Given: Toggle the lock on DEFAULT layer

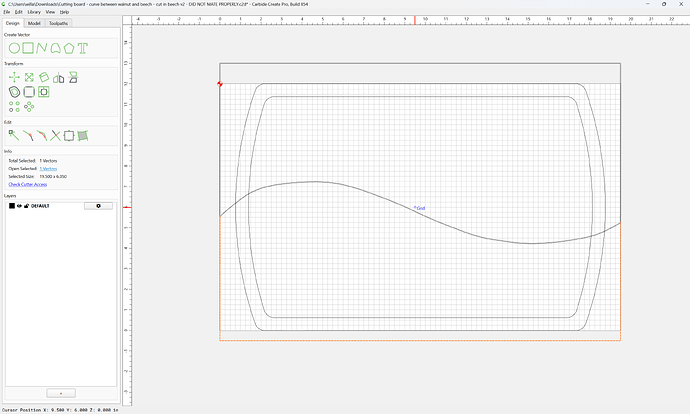Looking at the screenshot, I should coord(26,206).
